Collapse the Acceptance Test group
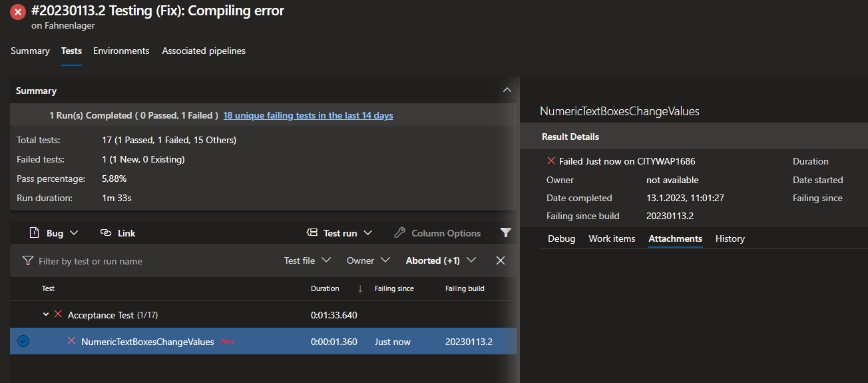Image resolution: width=868 pixels, height=383 pixels. 46,314
